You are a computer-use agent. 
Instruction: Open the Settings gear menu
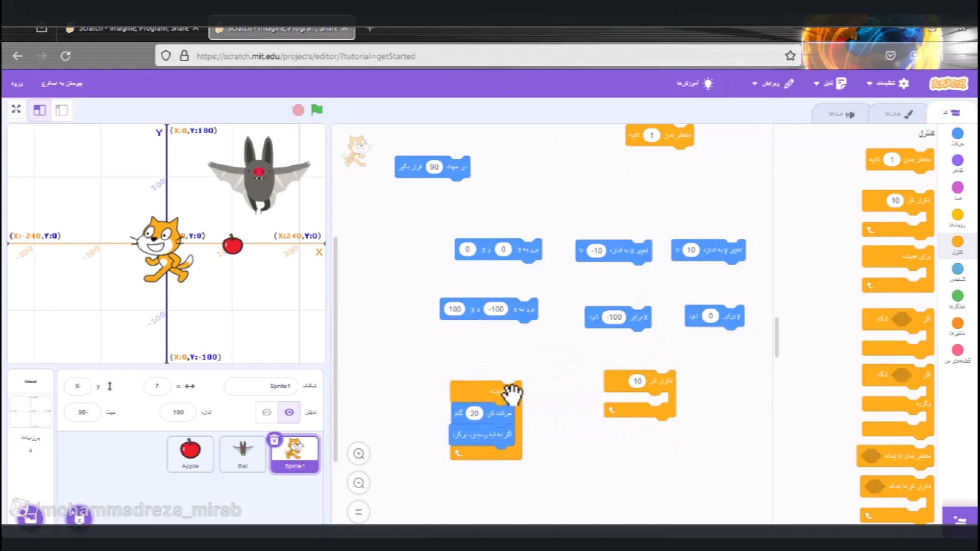tap(888, 83)
